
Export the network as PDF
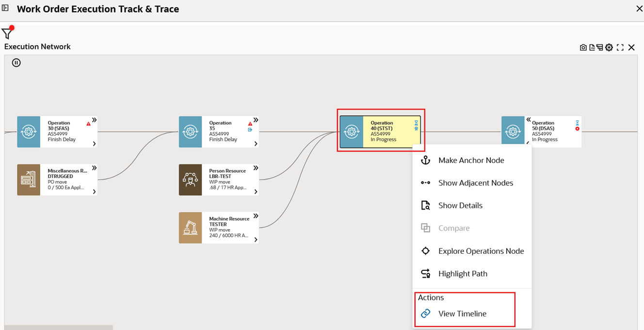tap(592, 48)
